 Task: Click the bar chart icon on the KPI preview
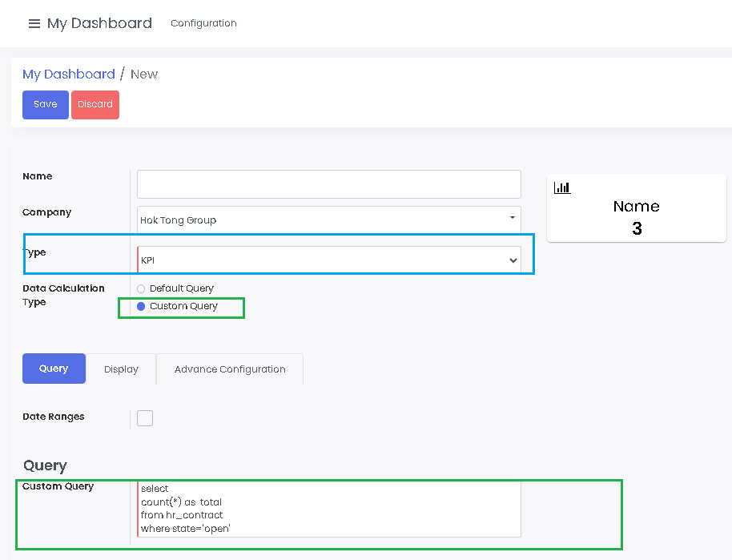coord(562,187)
